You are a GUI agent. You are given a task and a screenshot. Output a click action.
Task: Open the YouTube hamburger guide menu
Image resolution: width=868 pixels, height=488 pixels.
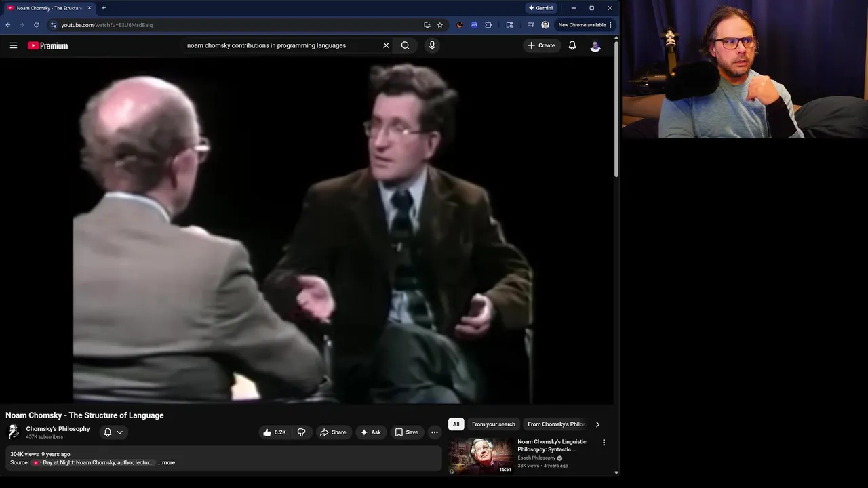[14, 45]
